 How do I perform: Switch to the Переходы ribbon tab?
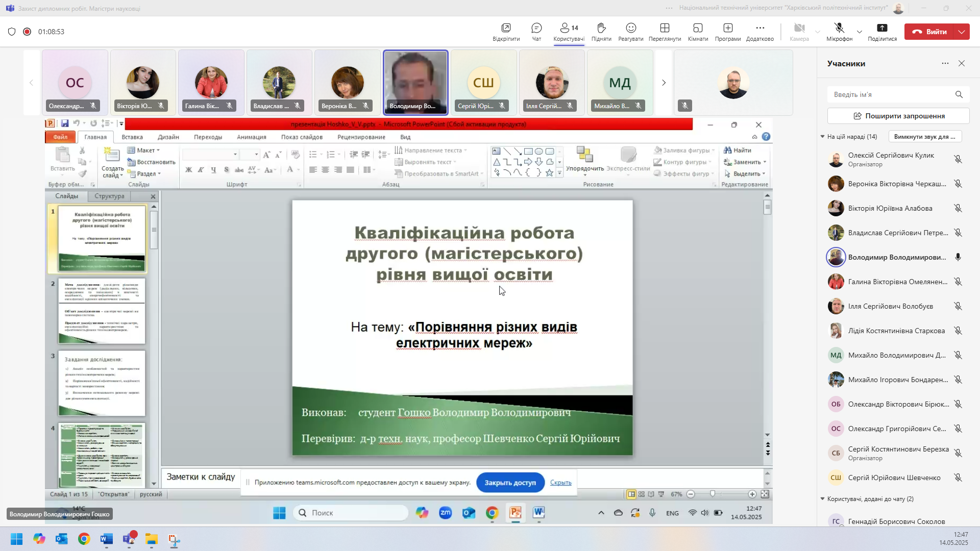(x=208, y=137)
